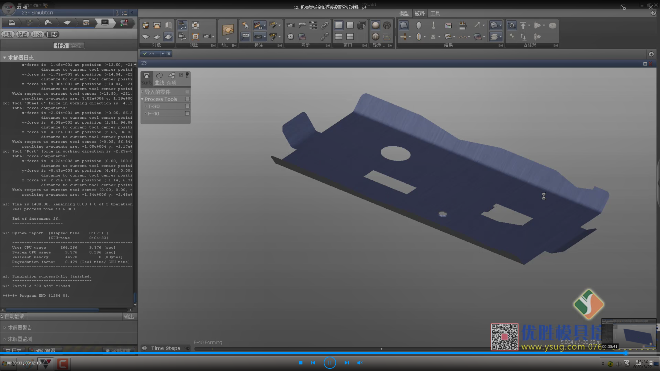Click the dimmed segment button above the log
This screenshot has height=371, width=660.
(77, 45)
